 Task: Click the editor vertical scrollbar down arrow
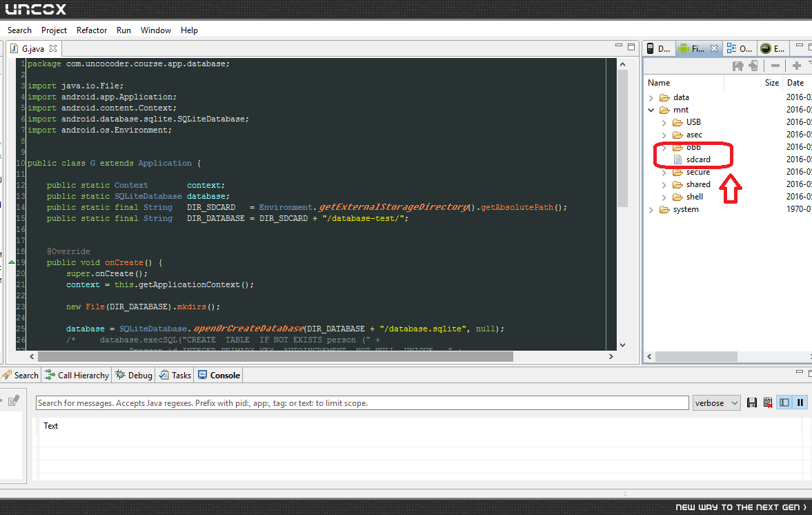click(x=622, y=345)
